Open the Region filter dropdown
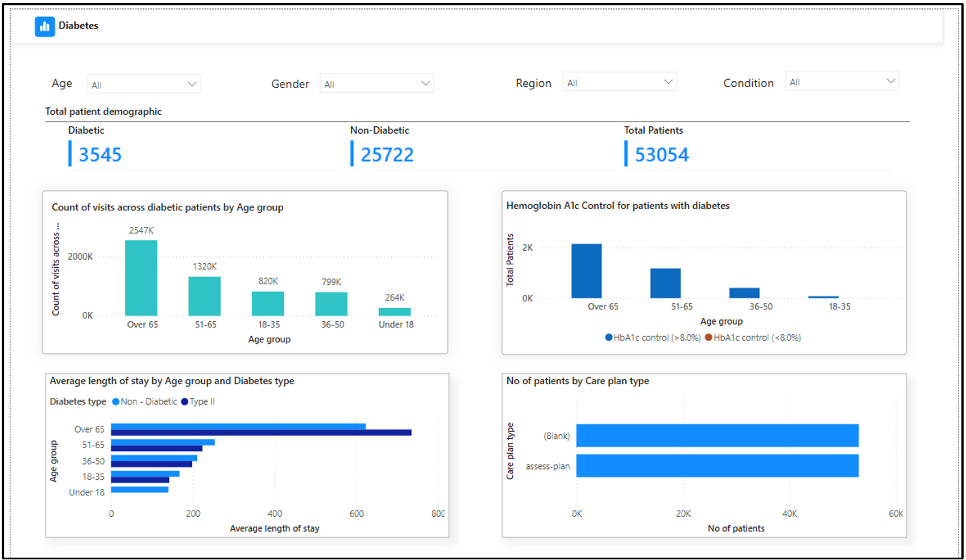 [x=619, y=82]
